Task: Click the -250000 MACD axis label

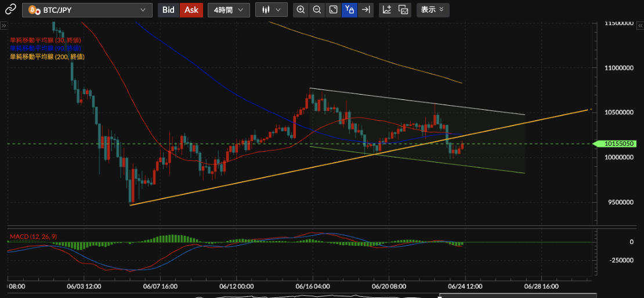Action: (622, 261)
